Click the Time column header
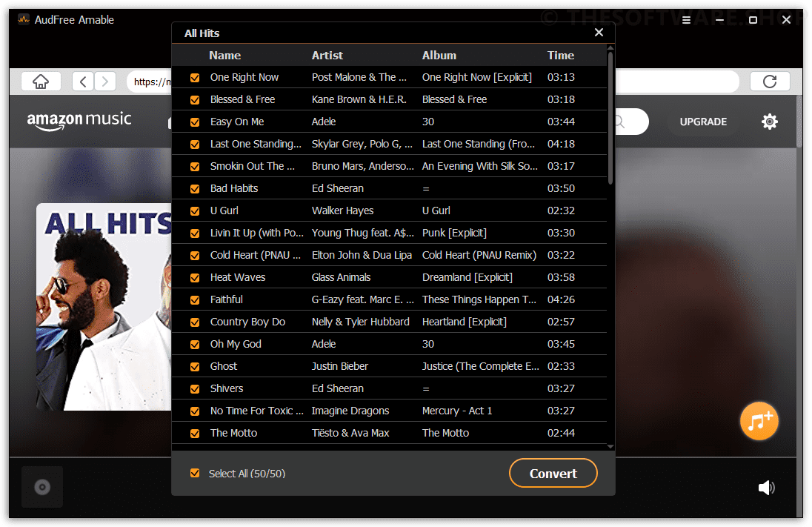 pos(561,56)
